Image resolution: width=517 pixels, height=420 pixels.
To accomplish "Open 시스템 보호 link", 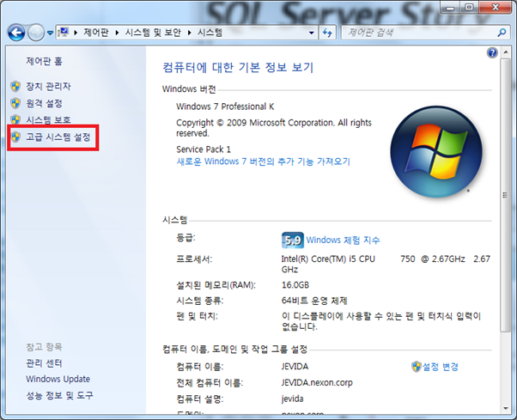I will point(48,119).
